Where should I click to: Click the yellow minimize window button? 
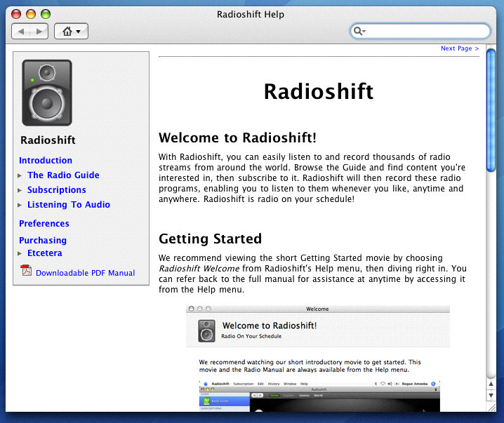[x=31, y=14]
